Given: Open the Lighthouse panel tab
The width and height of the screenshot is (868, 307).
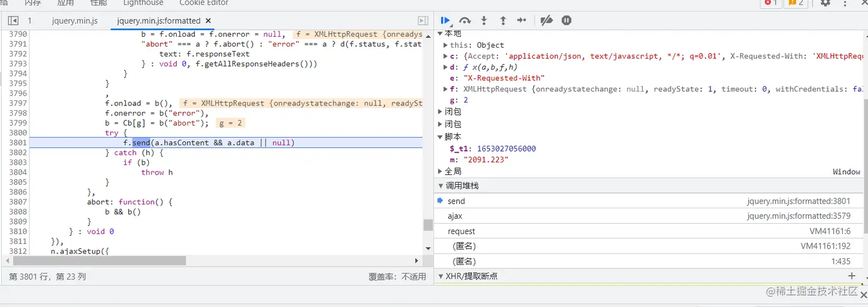Looking at the screenshot, I should pos(144,3).
